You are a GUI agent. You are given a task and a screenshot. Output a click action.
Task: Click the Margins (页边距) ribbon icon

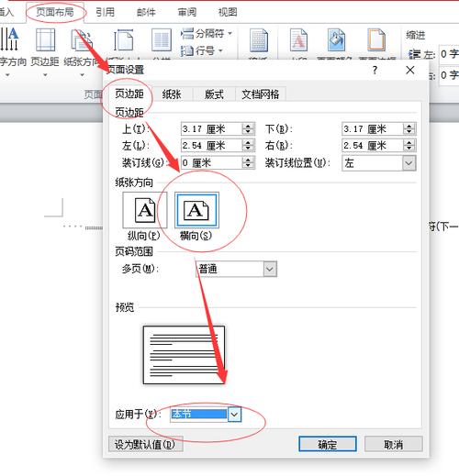pyautogui.click(x=45, y=39)
